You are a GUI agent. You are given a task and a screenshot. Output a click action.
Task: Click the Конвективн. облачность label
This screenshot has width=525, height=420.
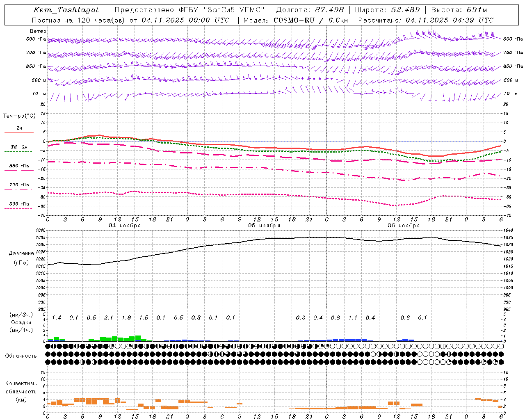click(21, 387)
